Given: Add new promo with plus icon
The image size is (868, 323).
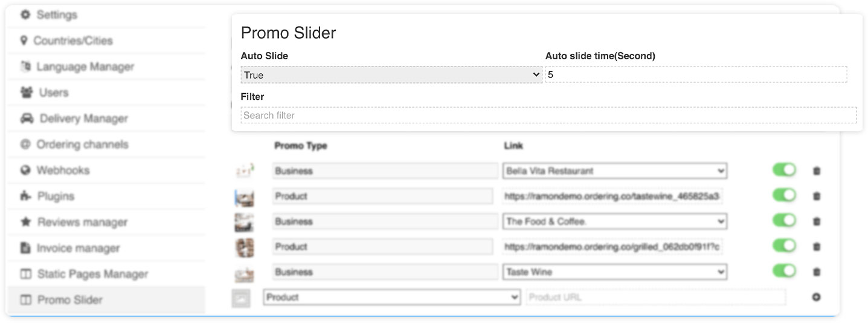Looking at the screenshot, I should 817,297.
